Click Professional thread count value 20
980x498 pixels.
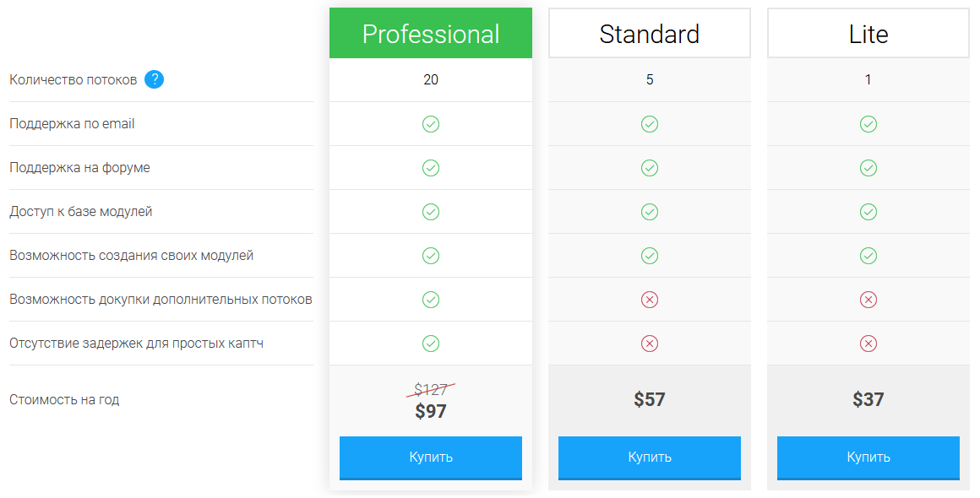point(431,80)
